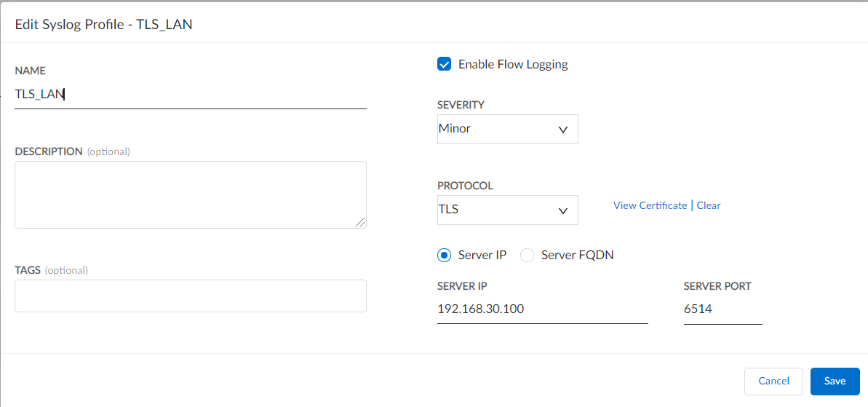868x407 pixels.
Task: Click the dialog title Edit Syslog Profile
Action: coord(103,24)
